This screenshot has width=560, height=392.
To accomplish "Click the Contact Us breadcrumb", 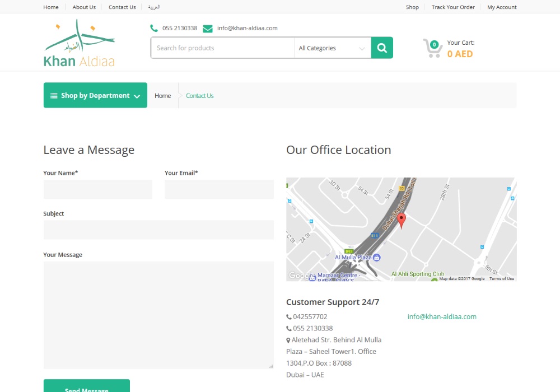I will coord(200,96).
